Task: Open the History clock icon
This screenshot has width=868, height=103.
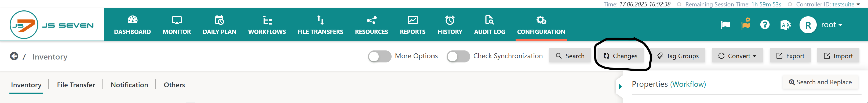Action: coord(450,20)
